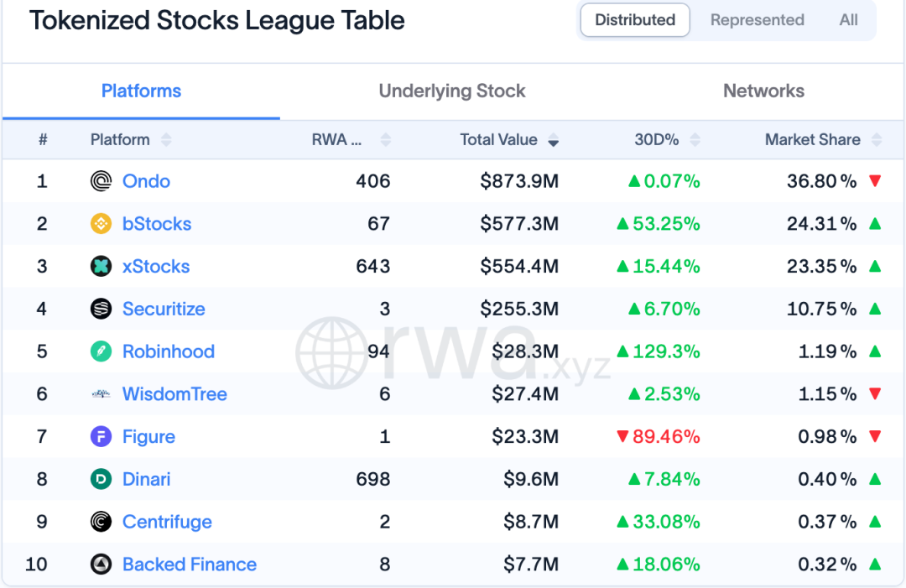Sort by Market Share column arrows
Screen dimensions: 906x588
877,140
